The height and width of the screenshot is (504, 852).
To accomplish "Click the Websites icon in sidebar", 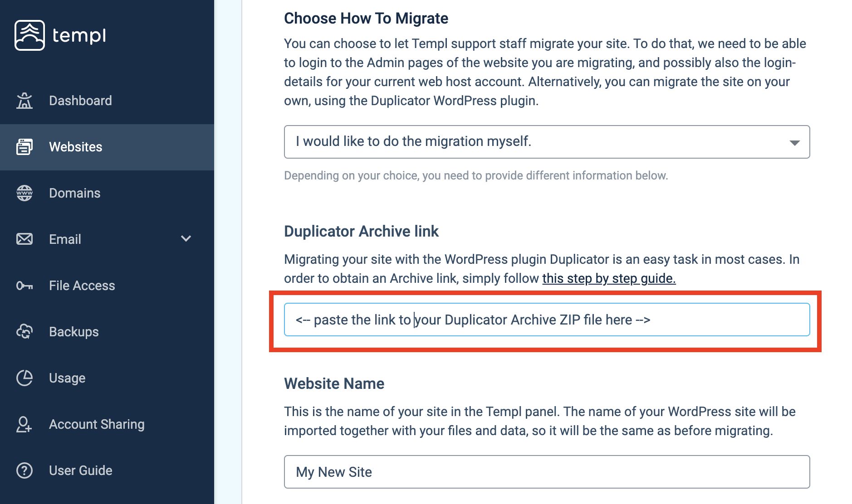I will coord(24,147).
